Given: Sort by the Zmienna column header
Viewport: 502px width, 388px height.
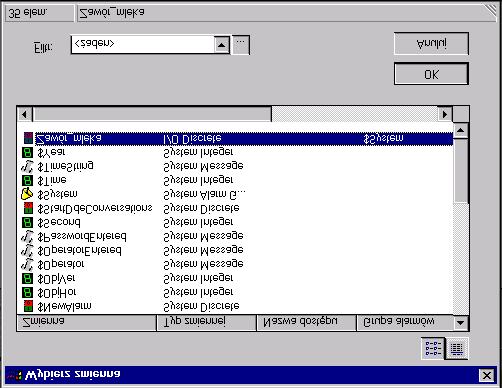Looking at the screenshot, I should pos(86,322).
